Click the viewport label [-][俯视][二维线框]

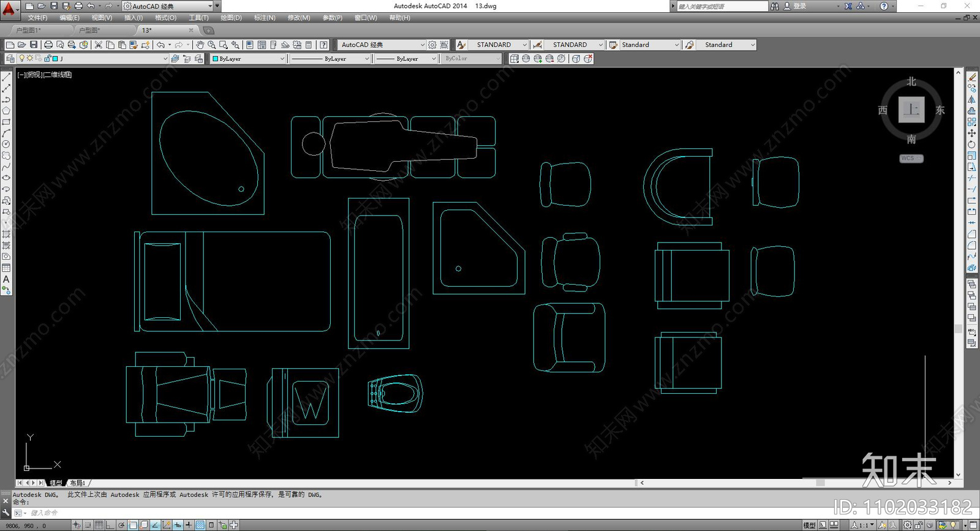(x=45, y=75)
